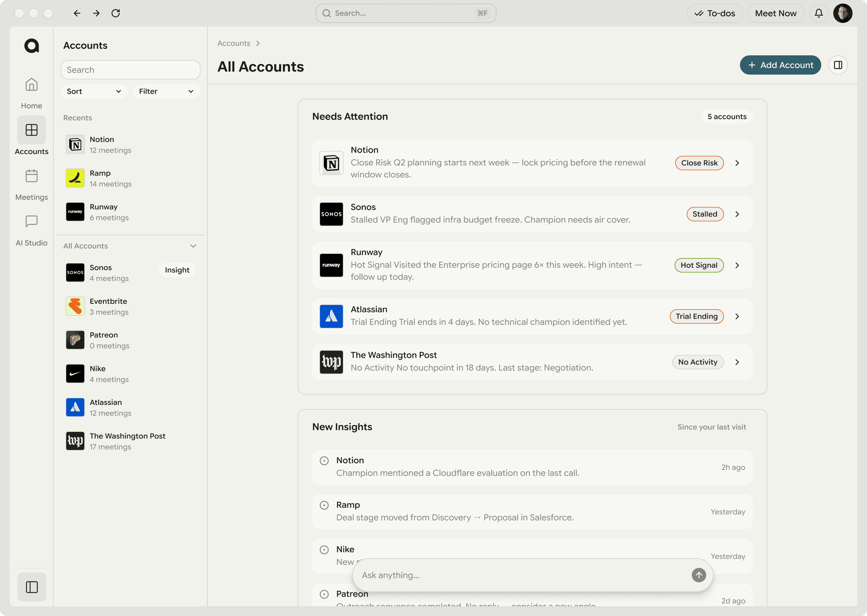Click the Add Account button
Viewport: 867px width, 616px height.
coord(781,65)
